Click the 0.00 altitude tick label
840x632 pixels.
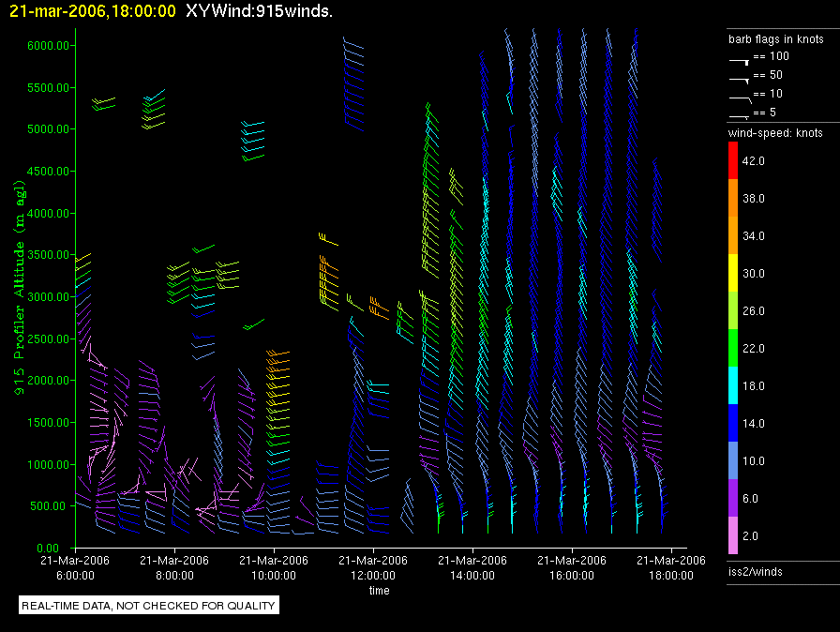click(x=48, y=548)
